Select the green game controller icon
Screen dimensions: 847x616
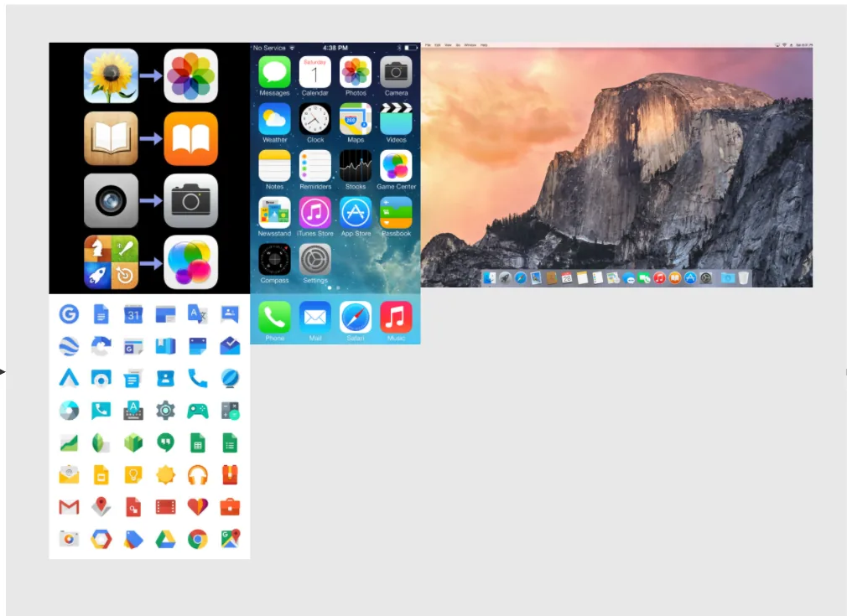[x=197, y=411]
